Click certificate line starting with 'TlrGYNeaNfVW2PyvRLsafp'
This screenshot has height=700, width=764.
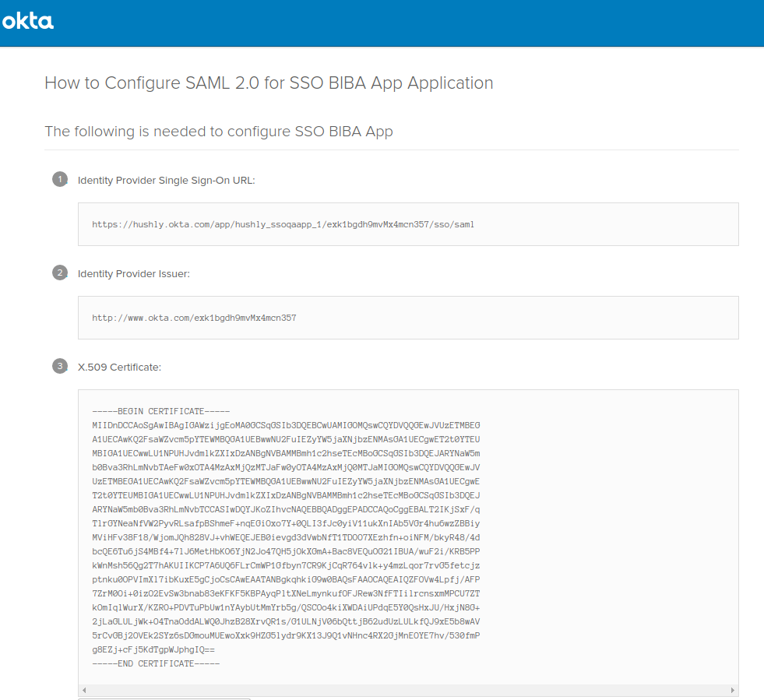(x=286, y=524)
